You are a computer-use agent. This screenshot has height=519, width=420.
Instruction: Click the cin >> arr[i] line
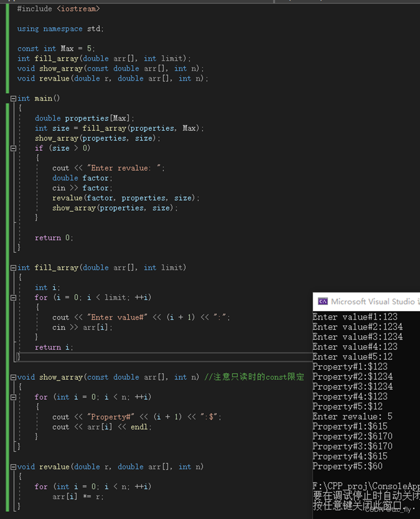pos(83,327)
